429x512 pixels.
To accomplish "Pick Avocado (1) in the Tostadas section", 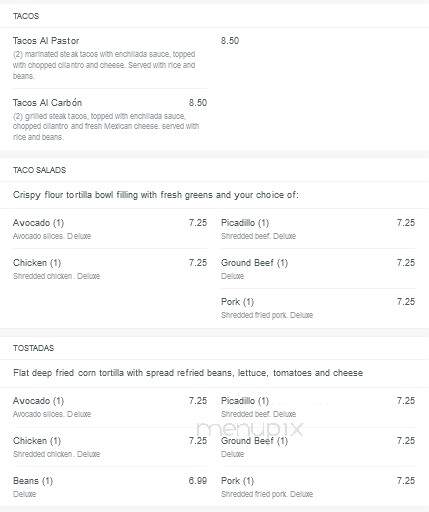I will coord(38,401).
